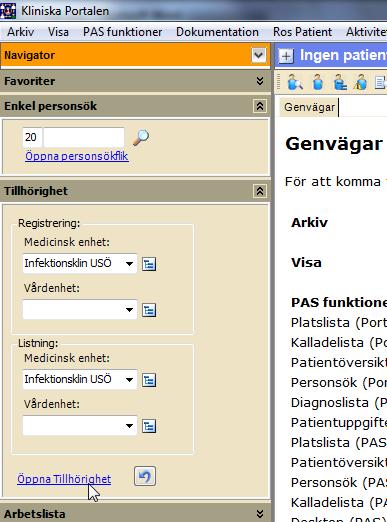The height and width of the screenshot is (522, 387).
Task: Click the third toolbar icon, person with list
Action: coord(340,82)
